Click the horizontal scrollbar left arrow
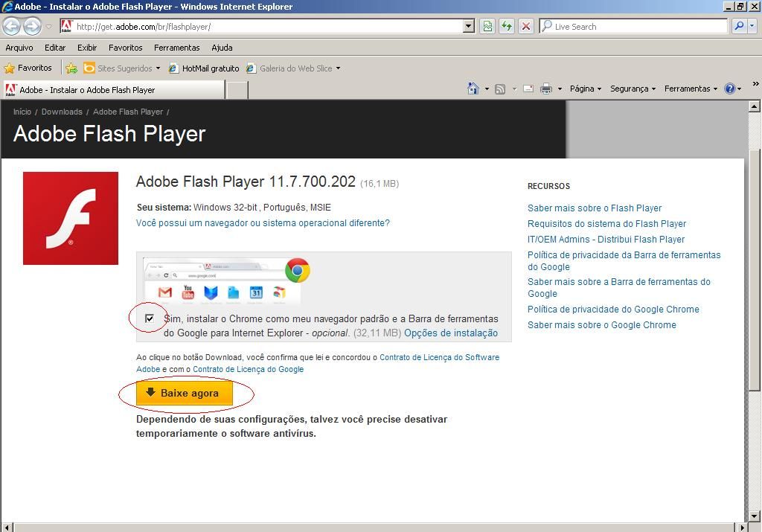 (x=7, y=527)
